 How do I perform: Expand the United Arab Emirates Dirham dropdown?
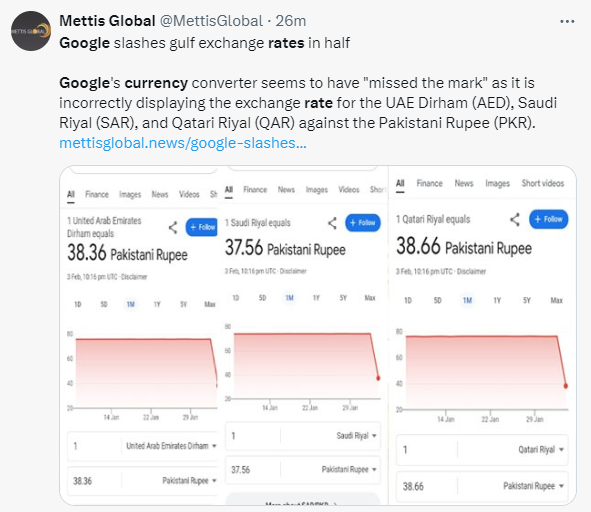[171, 446]
